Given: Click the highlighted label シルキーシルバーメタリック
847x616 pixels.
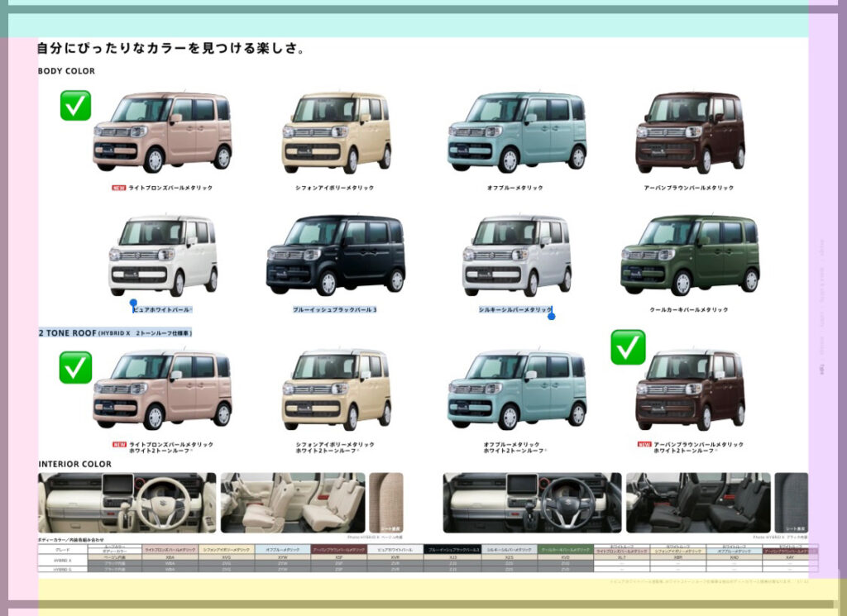Looking at the screenshot, I should (x=515, y=310).
